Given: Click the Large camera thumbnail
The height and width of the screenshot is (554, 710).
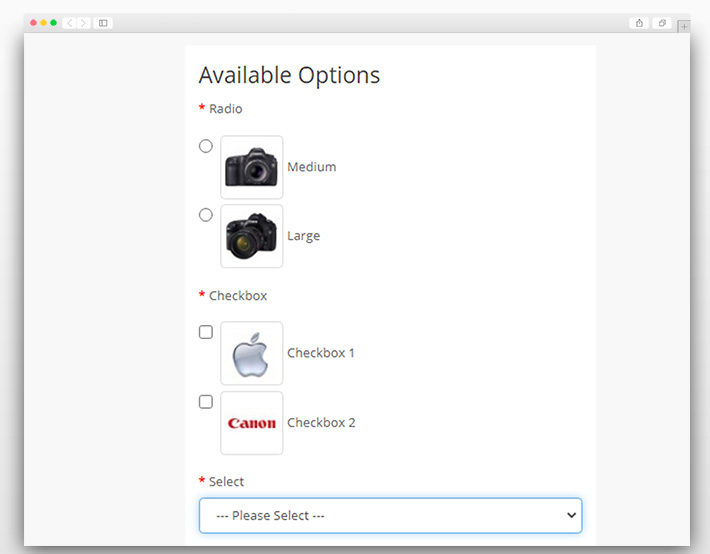Looking at the screenshot, I should [252, 236].
